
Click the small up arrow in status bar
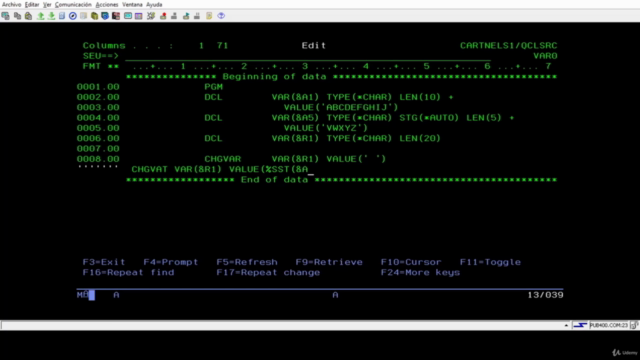(566, 325)
